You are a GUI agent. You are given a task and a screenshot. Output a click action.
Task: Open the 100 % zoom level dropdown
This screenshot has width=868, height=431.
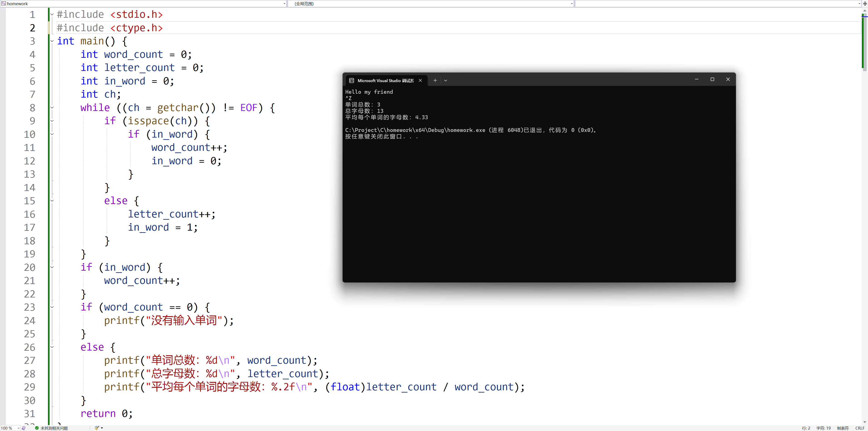[x=18, y=428]
